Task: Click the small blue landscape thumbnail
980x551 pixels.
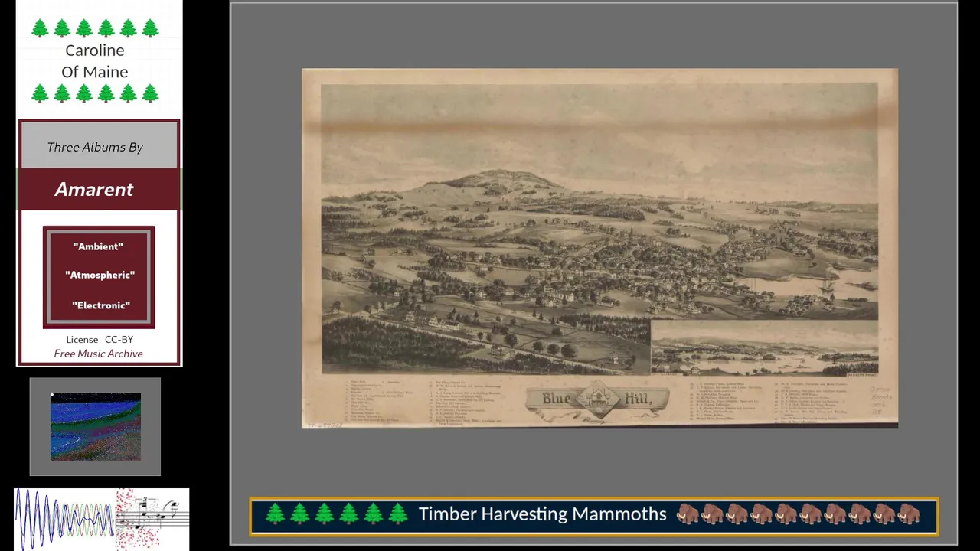Action: click(96, 427)
